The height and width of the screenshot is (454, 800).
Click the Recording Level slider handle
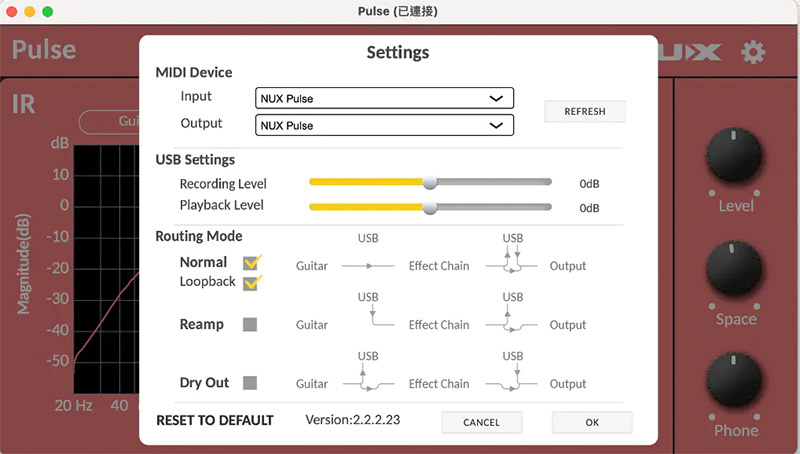click(x=430, y=182)
